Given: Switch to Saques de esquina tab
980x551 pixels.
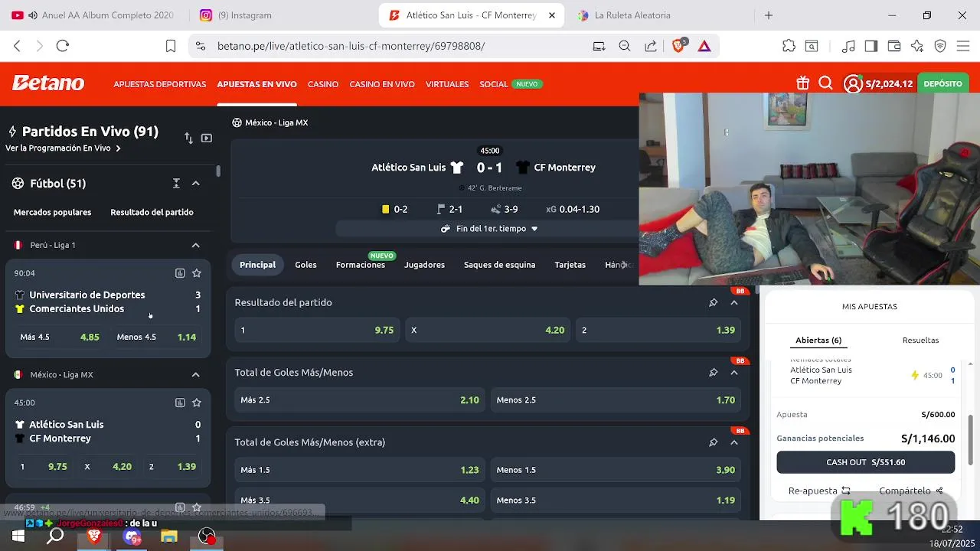Looking at the screenshot, I should tap(499, 265).
